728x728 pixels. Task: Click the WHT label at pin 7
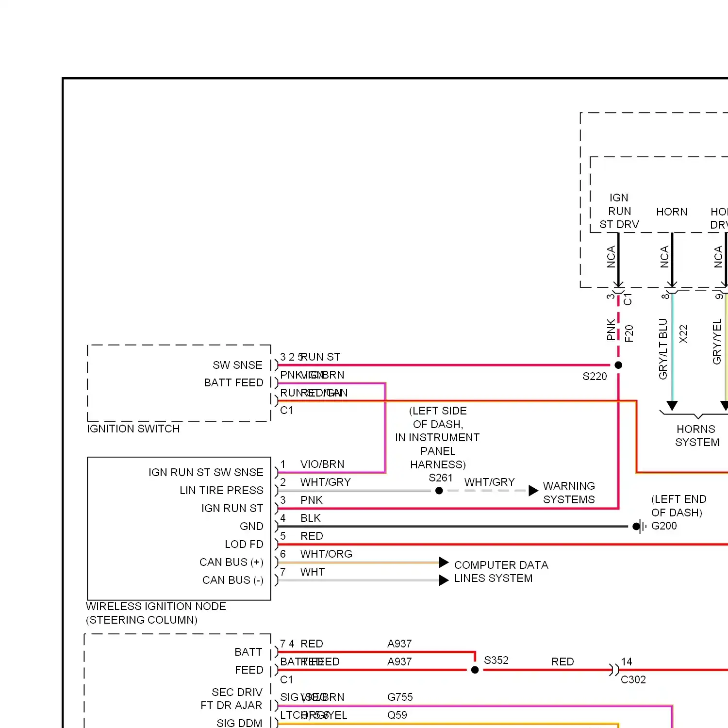pyautogui.click(x=313, y=572)
